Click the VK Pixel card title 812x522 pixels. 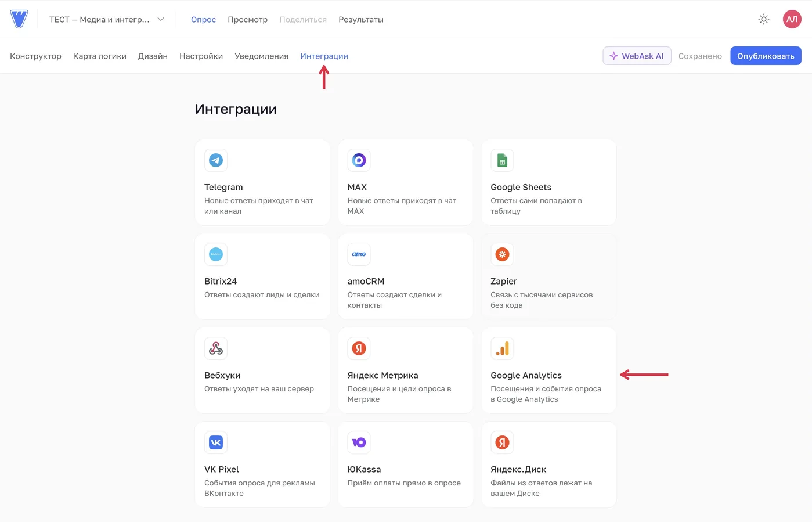click(222, 469)
